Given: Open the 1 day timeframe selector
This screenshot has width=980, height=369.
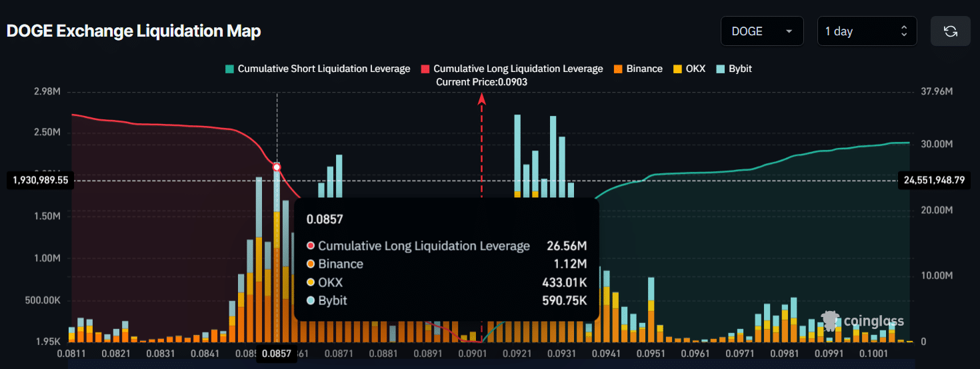Looking at the screenshot, I should (866, 31).
